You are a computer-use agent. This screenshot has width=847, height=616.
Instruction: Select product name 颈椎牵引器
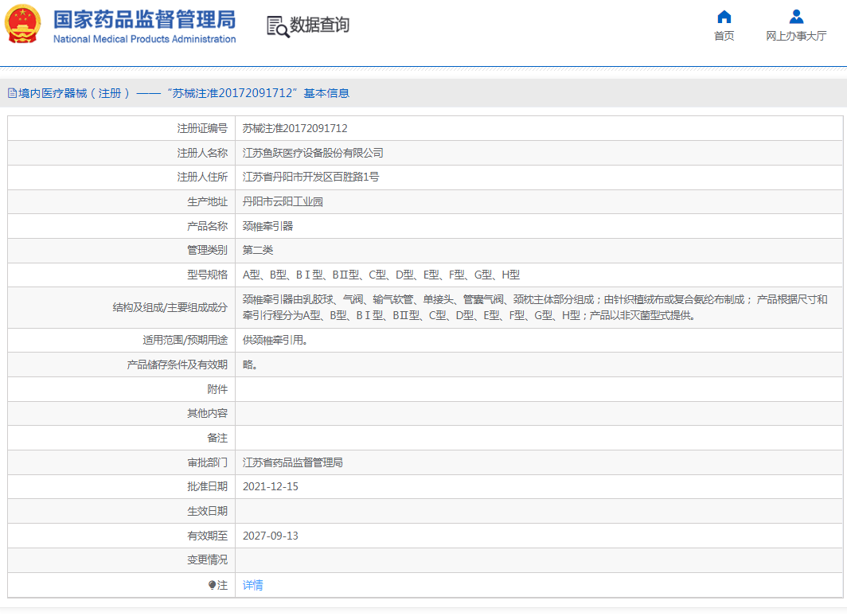coord(268,226)
